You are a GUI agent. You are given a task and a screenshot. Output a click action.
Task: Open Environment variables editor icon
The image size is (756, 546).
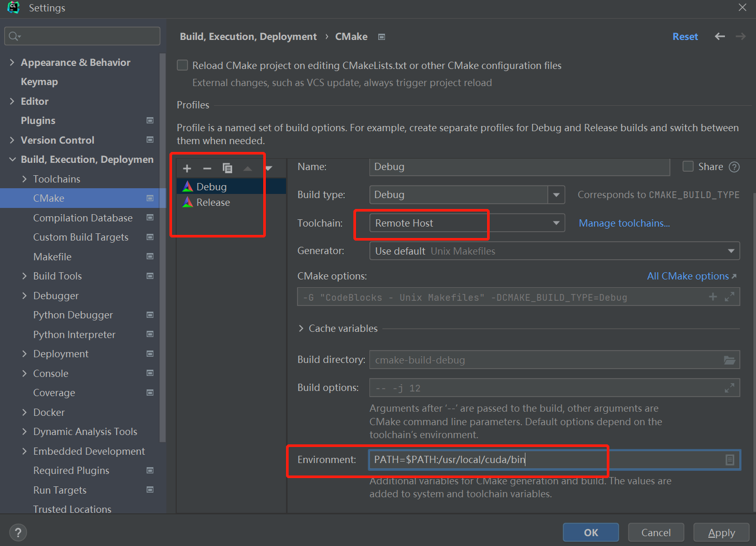pyautogui.click(x=730, y=460)
